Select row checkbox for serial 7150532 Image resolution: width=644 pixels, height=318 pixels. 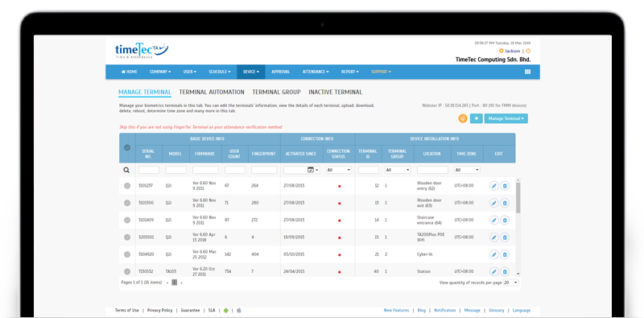point(127,271)
